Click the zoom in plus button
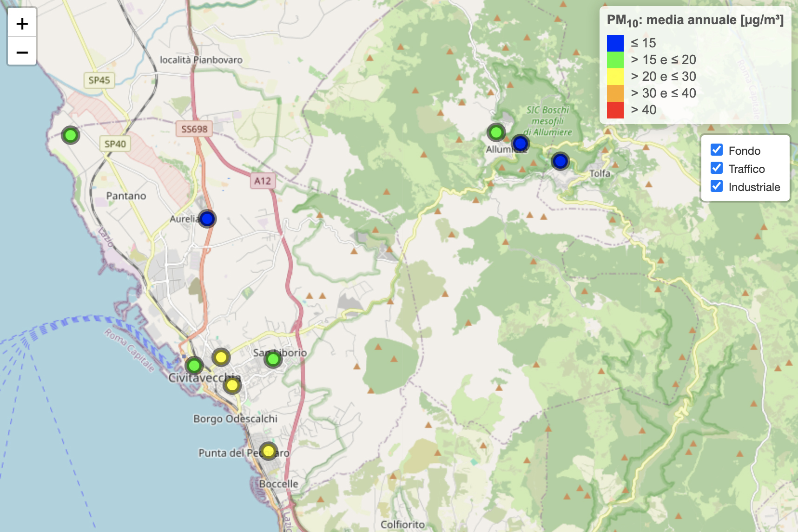The image size is (798, 532). [x=22, y=23]
